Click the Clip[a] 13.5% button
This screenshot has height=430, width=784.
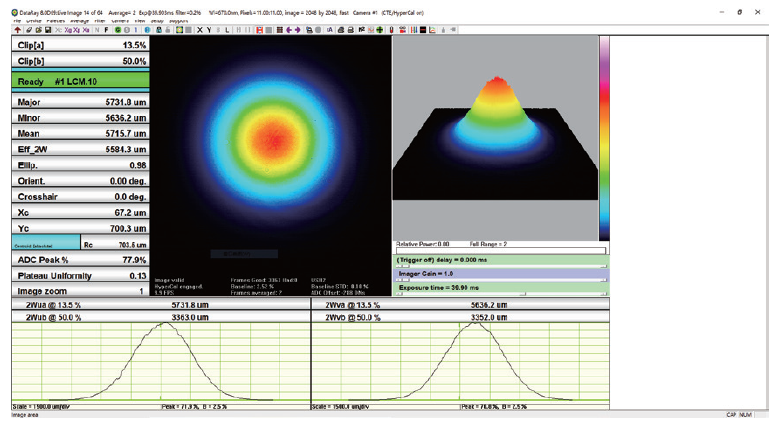click(x=79, y=46)
